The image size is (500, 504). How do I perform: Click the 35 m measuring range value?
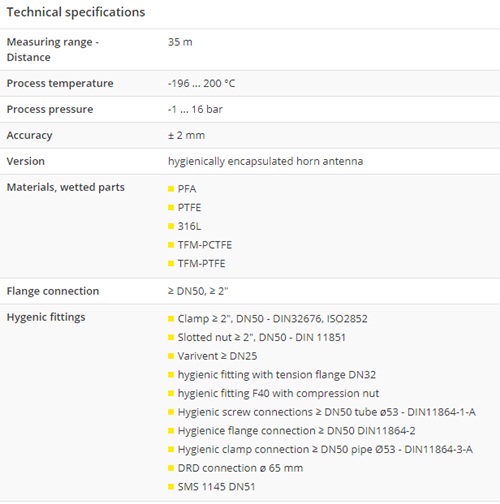point(180,42)
